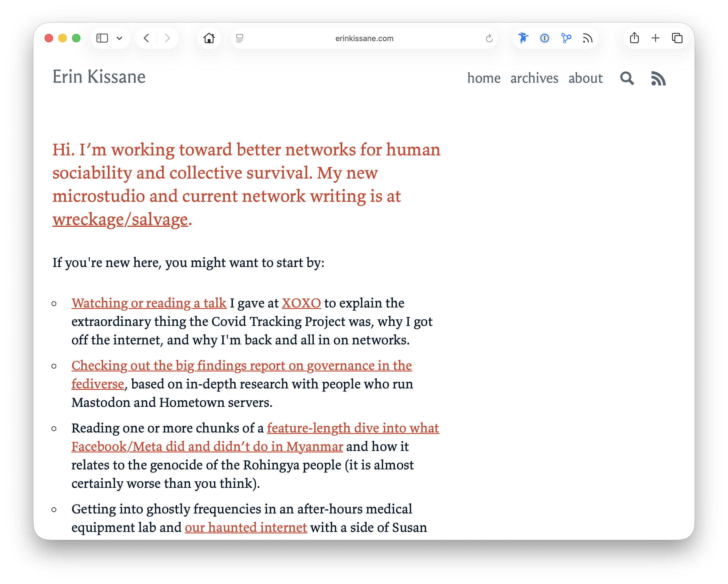Open a new tab with plus

655,38
